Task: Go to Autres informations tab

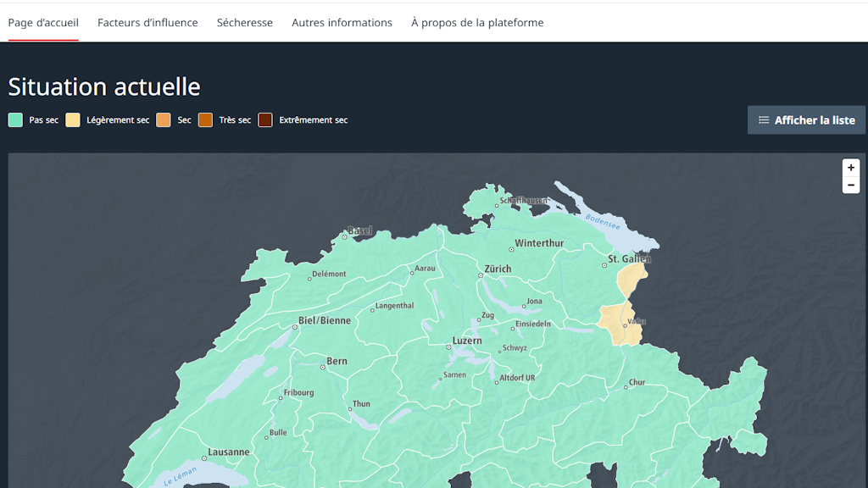Action: 342,23
